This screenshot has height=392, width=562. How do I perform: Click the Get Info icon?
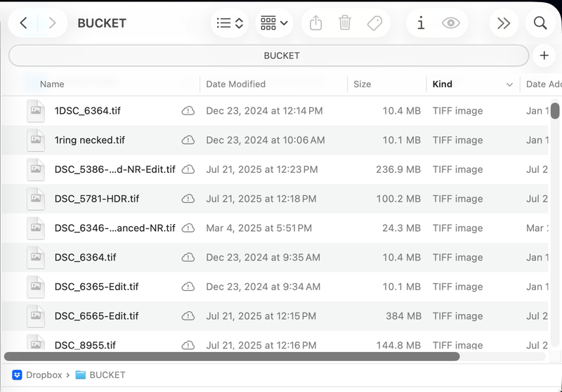tap(421, 23)
